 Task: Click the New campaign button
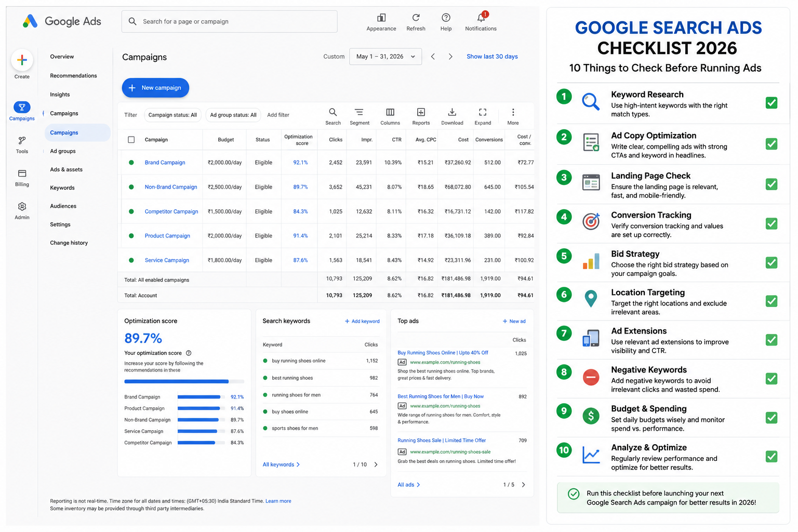155,88
